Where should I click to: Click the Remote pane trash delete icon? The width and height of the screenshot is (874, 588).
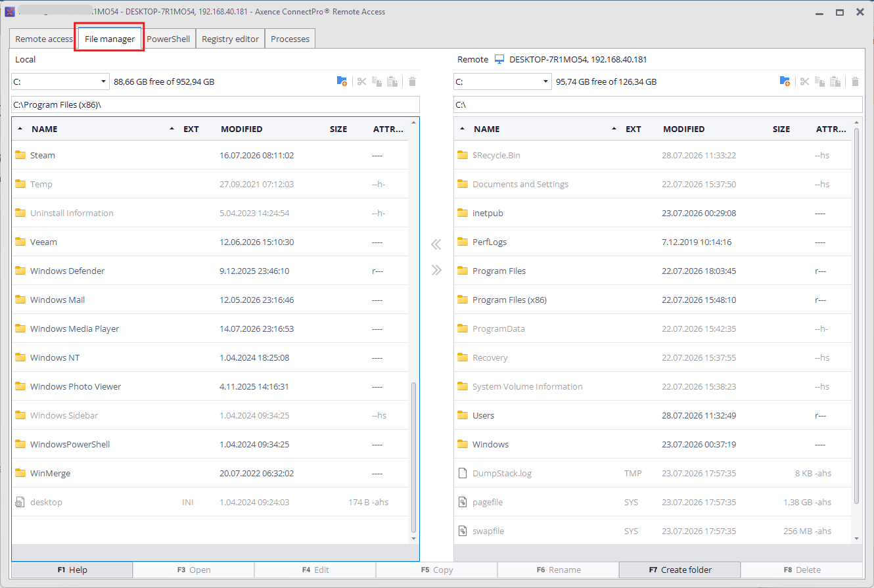click(856, 81)
